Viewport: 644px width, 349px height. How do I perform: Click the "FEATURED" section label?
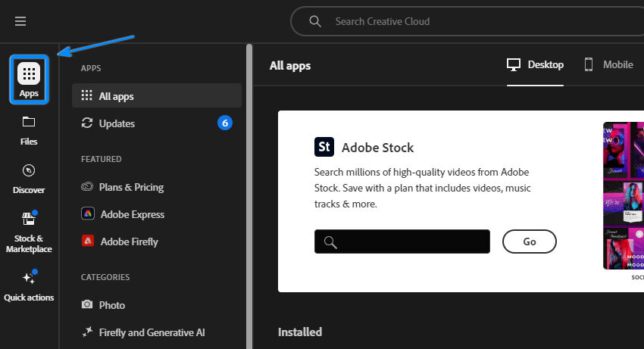tap(101, 159)
